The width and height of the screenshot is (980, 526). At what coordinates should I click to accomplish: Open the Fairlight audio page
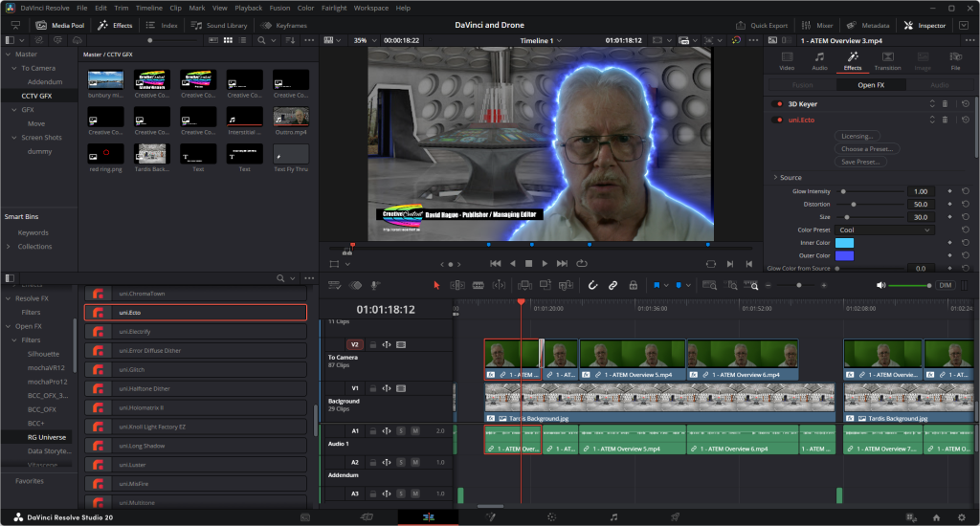point(613,517)
